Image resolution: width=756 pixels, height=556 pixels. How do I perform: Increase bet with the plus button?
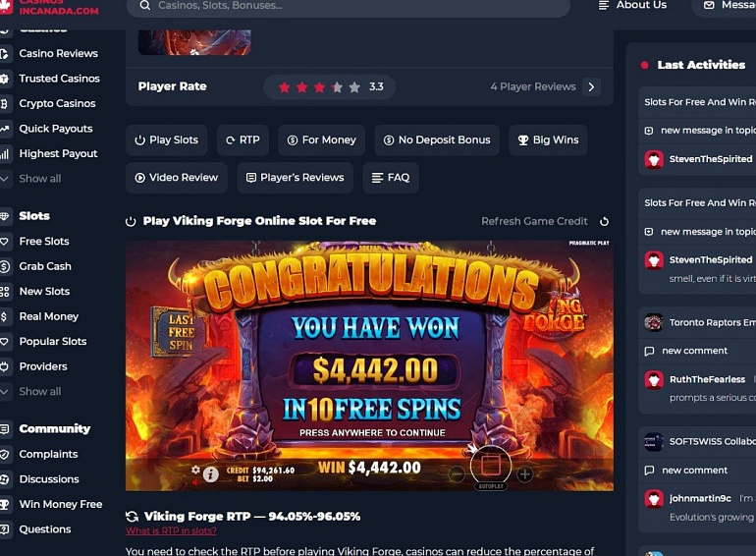coord(524,474)
